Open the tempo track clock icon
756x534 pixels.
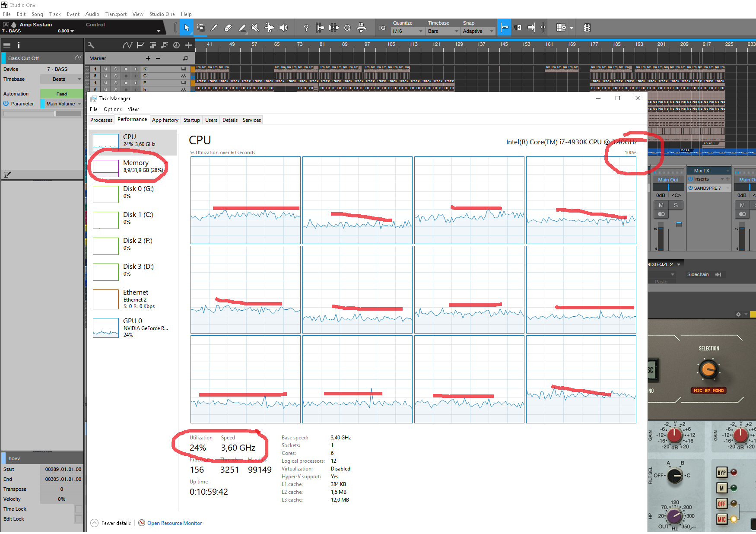click(176, 45)
